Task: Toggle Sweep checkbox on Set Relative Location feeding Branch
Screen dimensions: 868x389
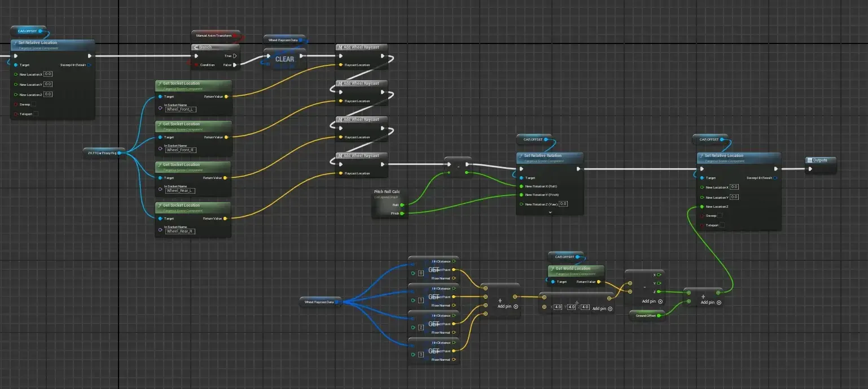Action: [34, 104]
